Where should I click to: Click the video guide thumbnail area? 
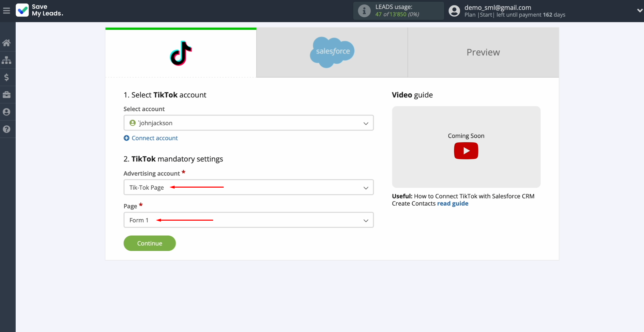click(466, 147)
